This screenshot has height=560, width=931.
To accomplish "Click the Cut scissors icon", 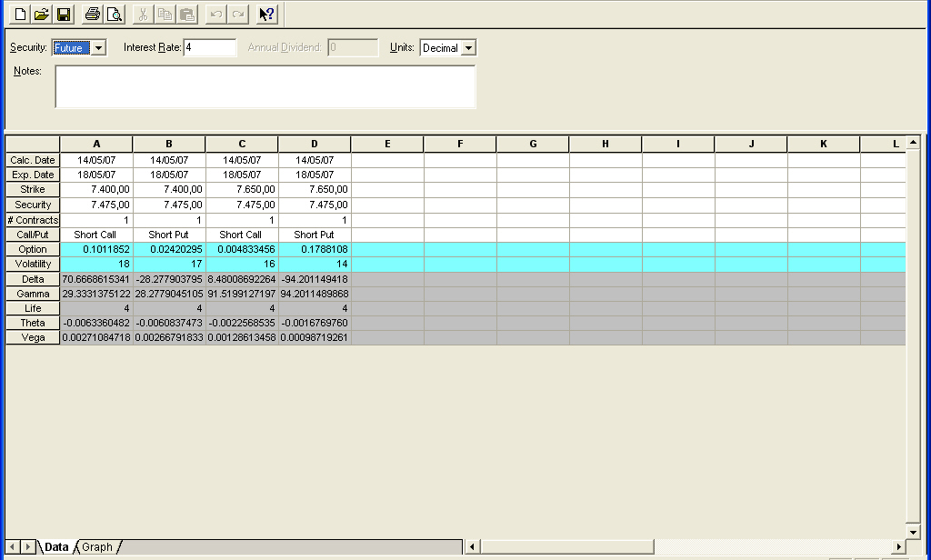I will 143,15.
